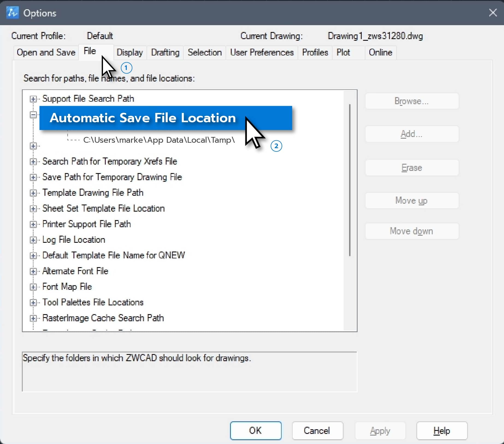Open the Profiles tab
The height and width of the screenshot is (444, 504).
click(315, 52)
